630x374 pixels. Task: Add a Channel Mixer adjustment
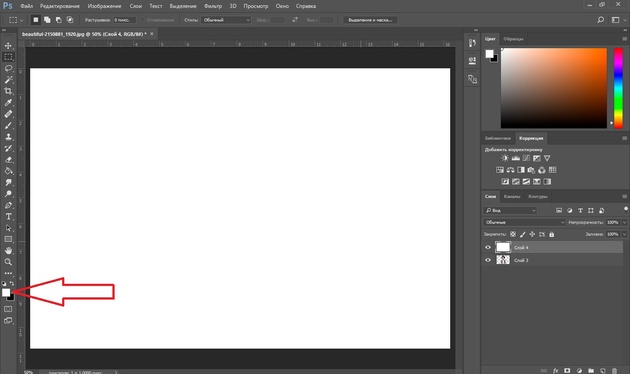542,170
